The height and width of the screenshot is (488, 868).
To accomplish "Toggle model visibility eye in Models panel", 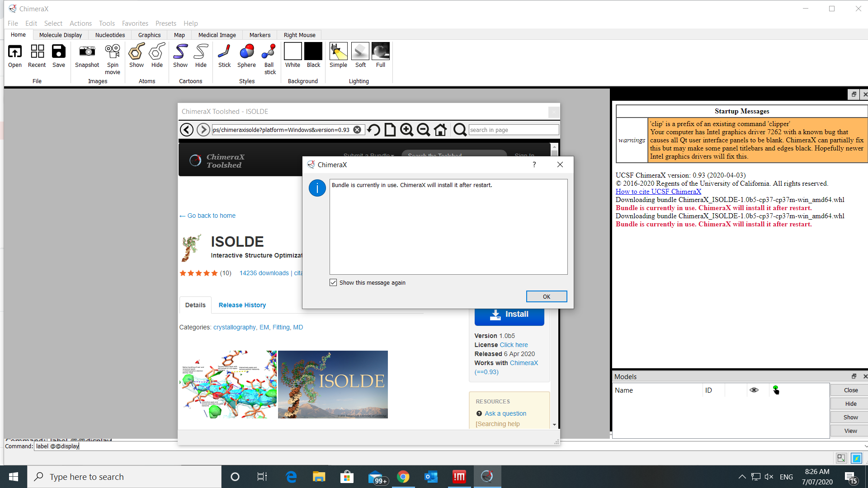I will click(754, 390).
